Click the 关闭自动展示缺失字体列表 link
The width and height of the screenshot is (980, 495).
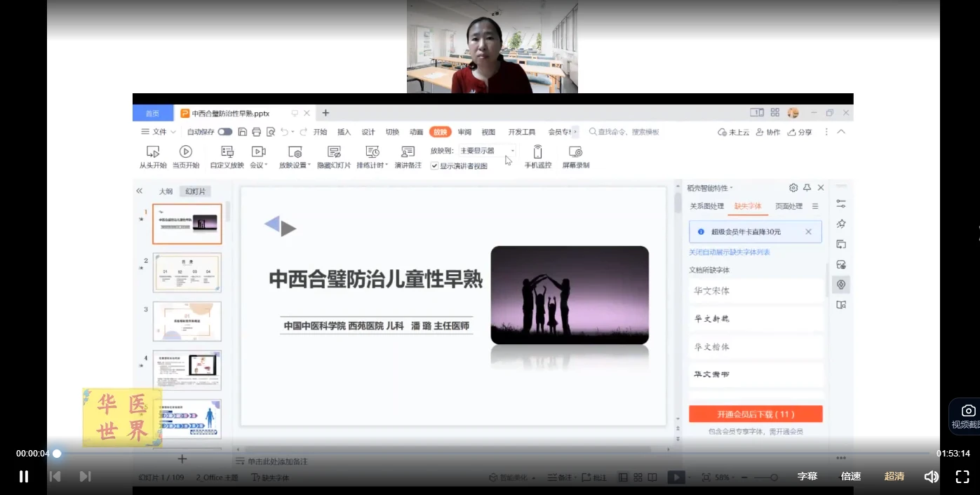coord(730,252)
